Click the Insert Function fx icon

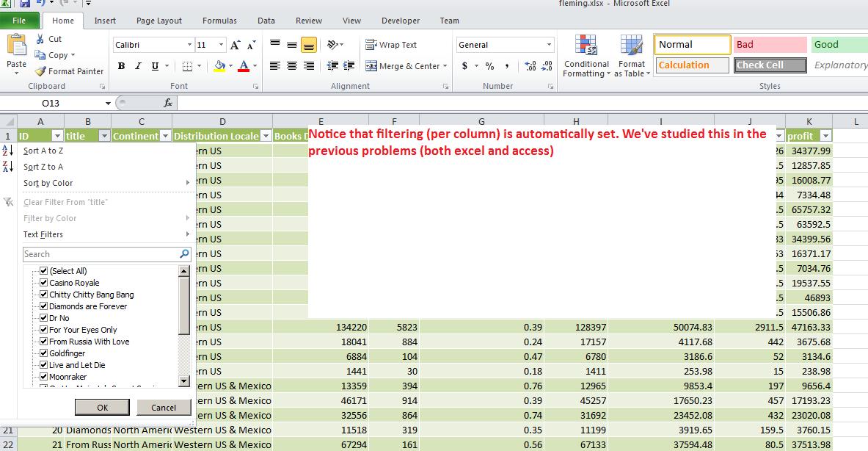click(x=168, y=103)
